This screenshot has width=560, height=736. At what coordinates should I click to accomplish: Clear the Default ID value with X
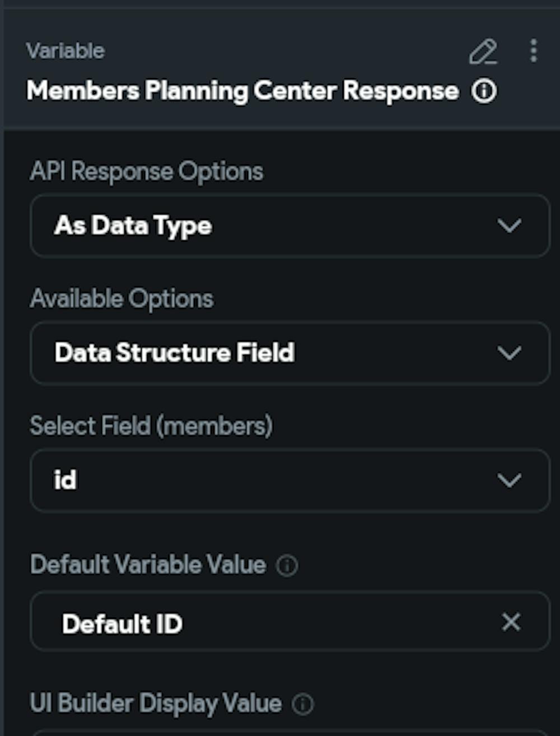(511, 622)
